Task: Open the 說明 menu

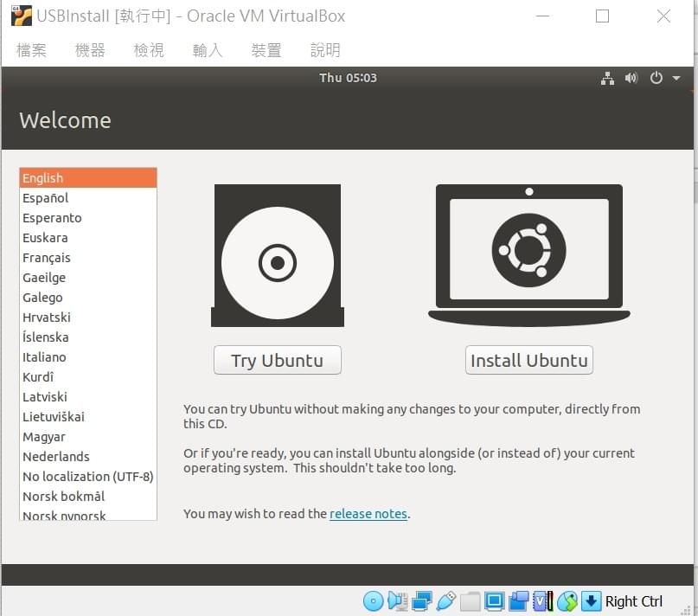Action: [x=325, y=50]
